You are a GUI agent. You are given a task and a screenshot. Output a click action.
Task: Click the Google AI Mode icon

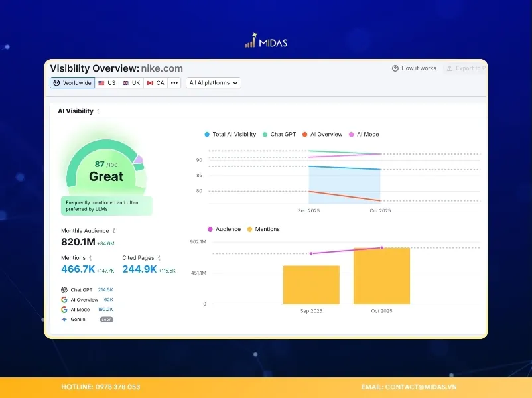click(64, 309)
